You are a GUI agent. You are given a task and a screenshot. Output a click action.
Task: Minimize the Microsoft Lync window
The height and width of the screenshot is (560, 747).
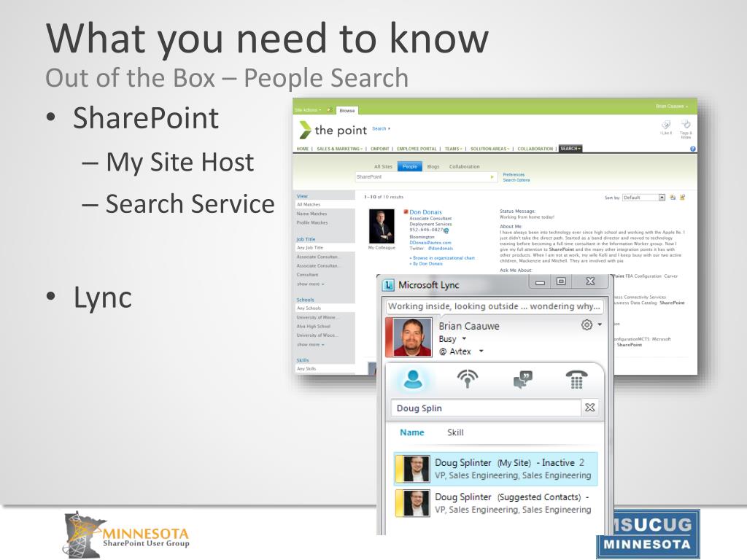pyautogui.click(x=540, y=282)
